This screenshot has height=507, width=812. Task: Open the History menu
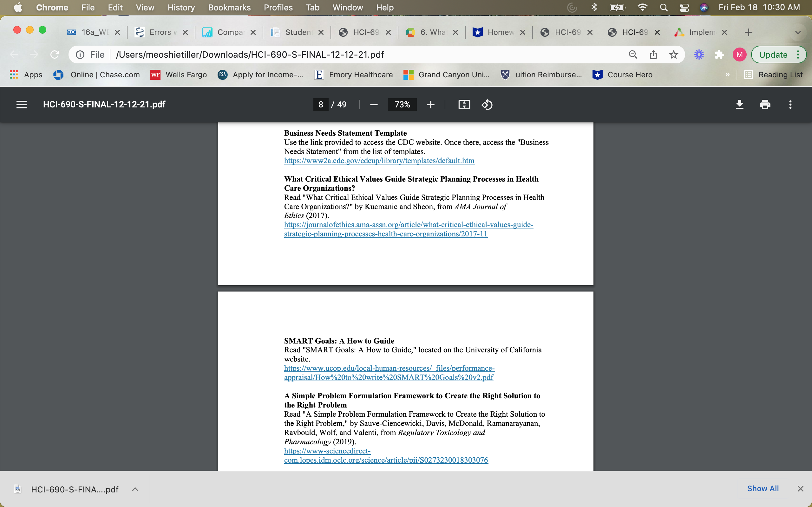point(181,7)
